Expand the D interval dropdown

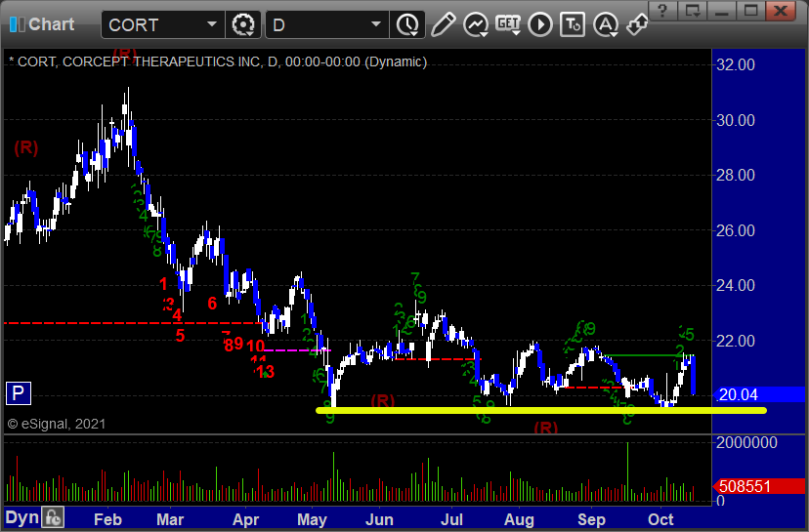376,24
